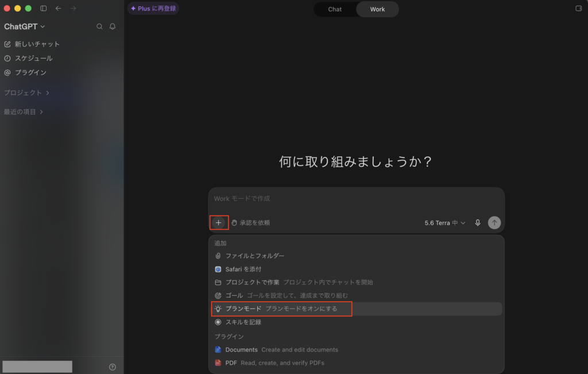Image resolution: width=588 pixels, height=374 pixels.
Task: Click the Work モードで作成 input field
Action: 356,199
